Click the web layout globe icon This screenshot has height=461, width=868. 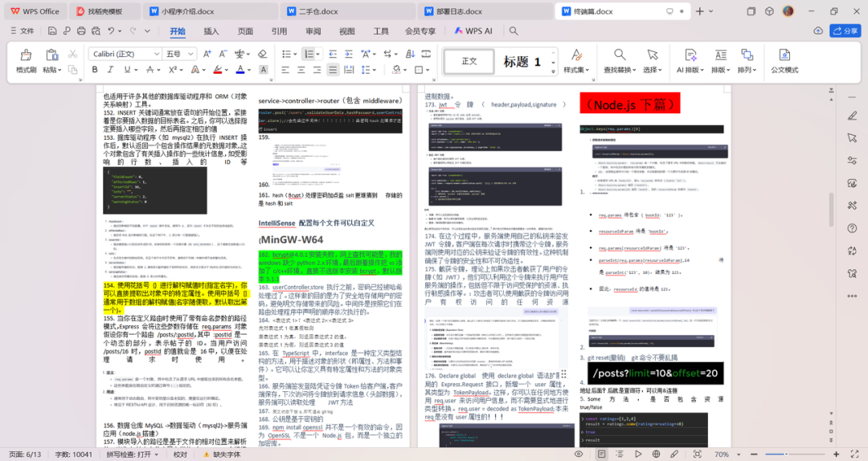pos(656,455)
